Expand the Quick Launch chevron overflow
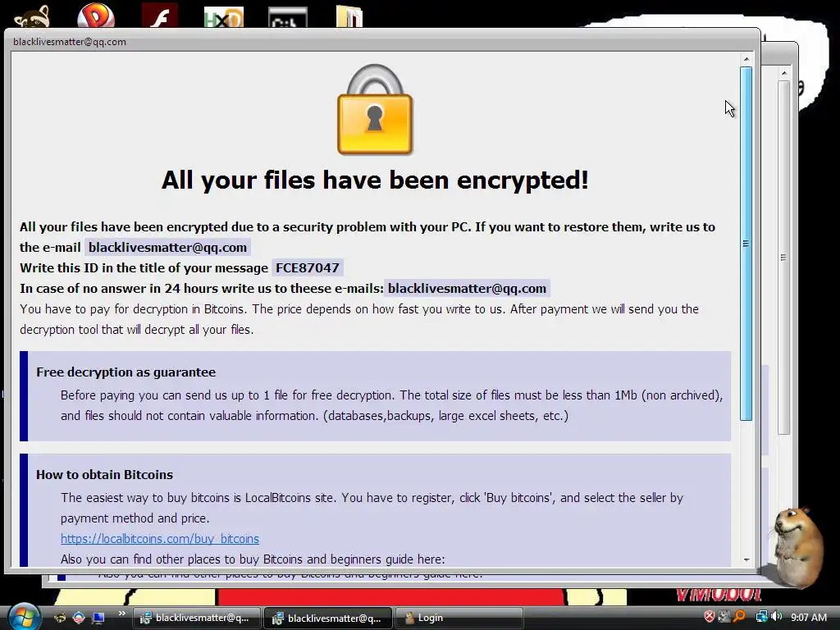 122,614
